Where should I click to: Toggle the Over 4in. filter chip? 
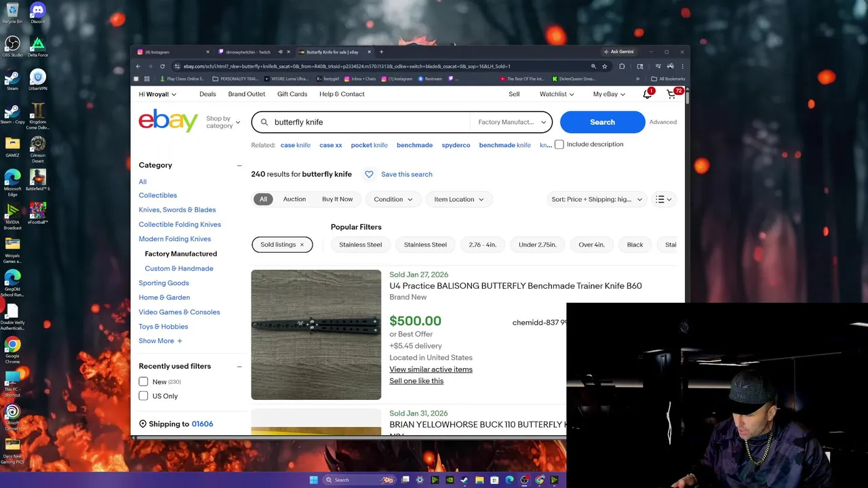click(x=591, y=245)
